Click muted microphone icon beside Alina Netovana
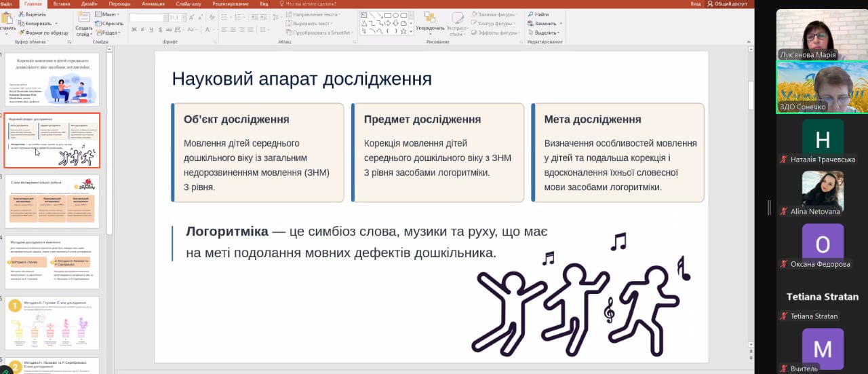Image resolution: width=868 pixels, height=374 pixels. (x=784, y=212)
